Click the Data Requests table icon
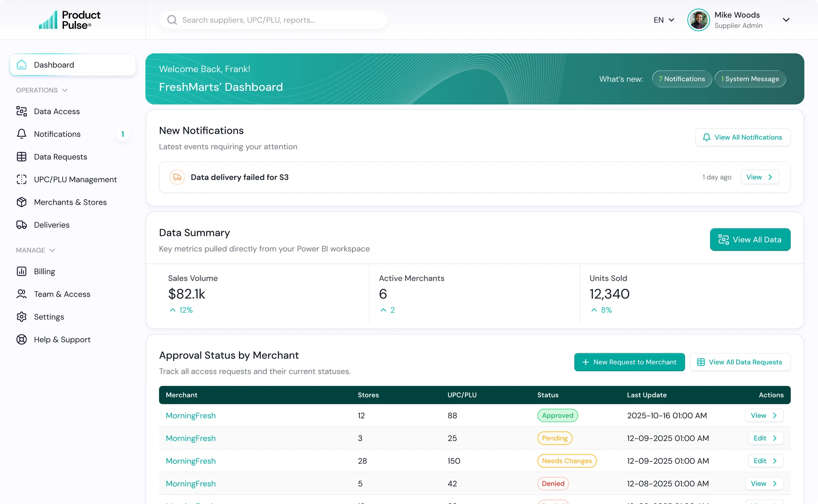Screen dimensions: 818x504 click(22, 157)
